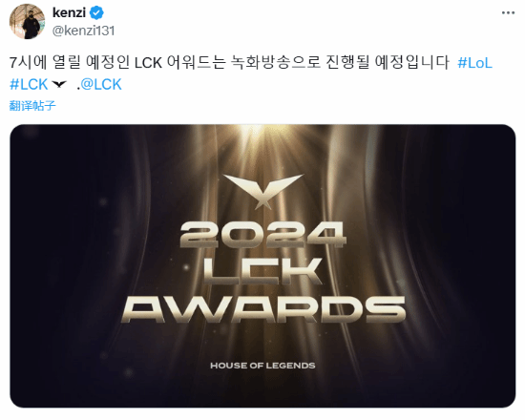The image size is (525, 420).
Task: Click the golden 2024 text in banner
Action: 263,235
